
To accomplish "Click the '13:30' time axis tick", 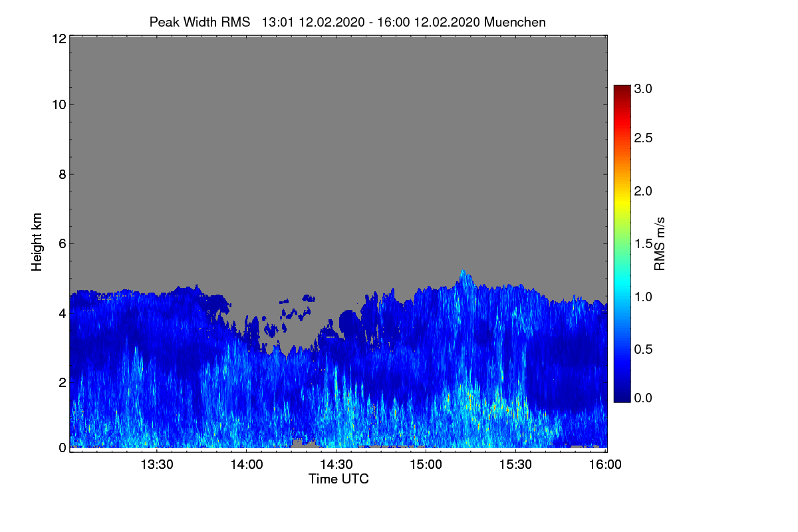I will coord(157,465).
